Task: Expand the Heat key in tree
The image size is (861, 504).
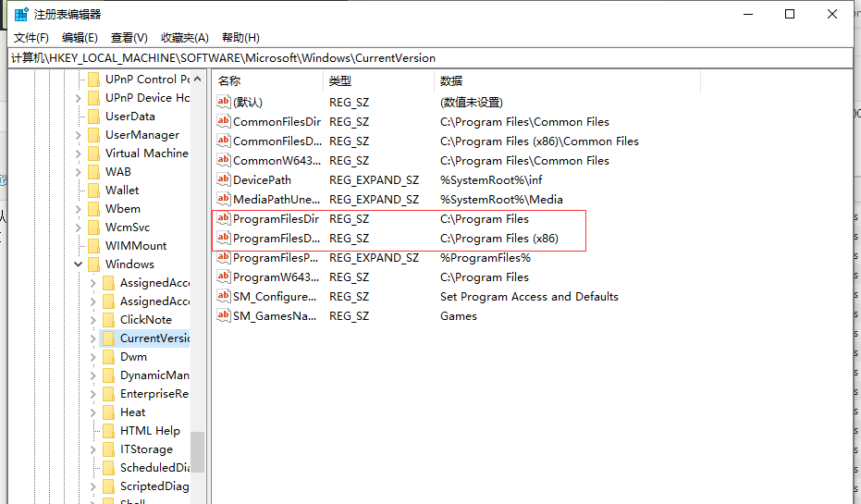Action: [92, 412]
